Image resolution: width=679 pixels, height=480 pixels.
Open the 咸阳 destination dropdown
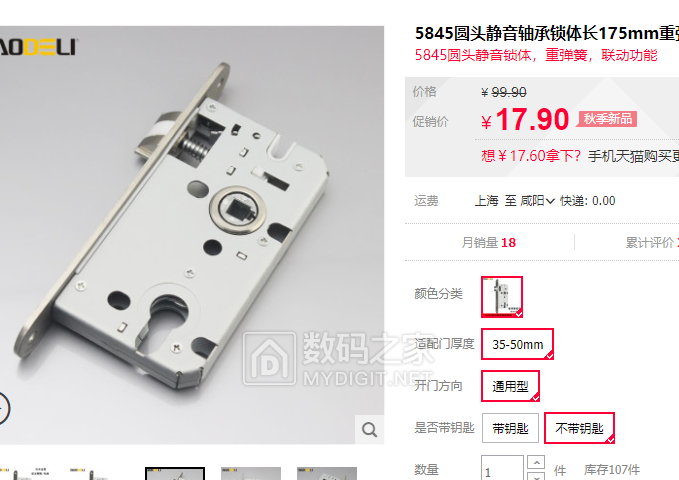pos(537,201)
